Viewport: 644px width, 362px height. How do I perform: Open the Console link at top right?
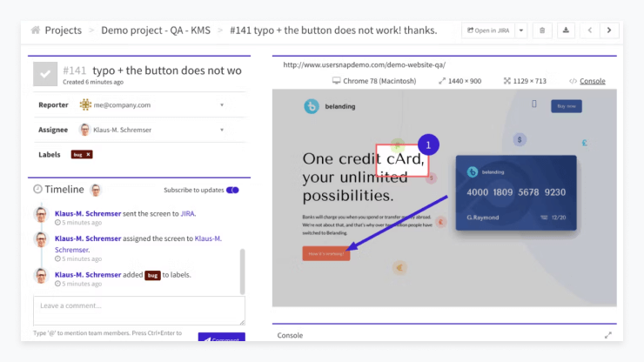[593, 81]
